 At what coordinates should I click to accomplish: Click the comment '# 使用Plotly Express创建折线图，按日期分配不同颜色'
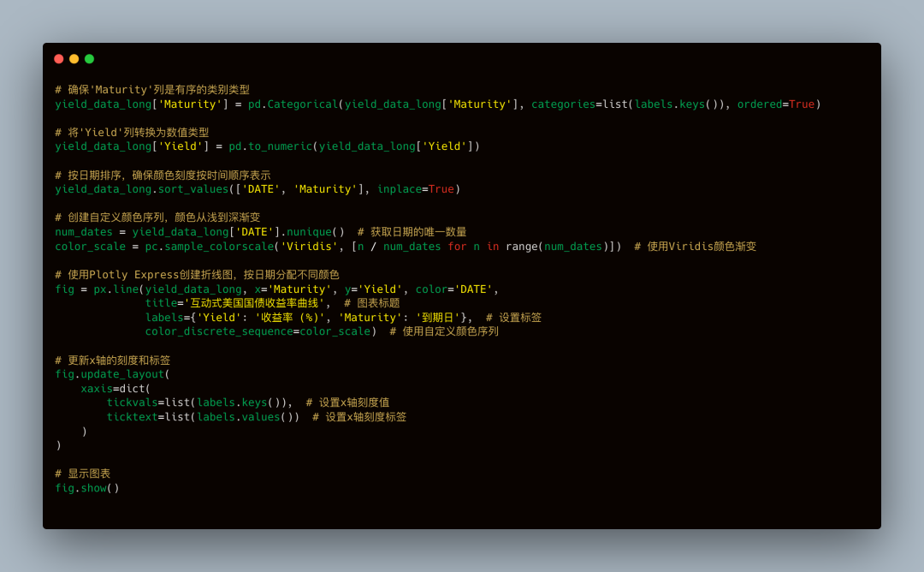197,275
